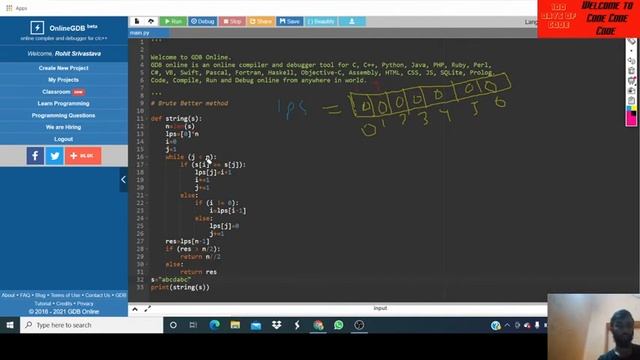Screen dimensions: 640x360
Task: Open the Privacy footer link
Action: tap(85, 304)
